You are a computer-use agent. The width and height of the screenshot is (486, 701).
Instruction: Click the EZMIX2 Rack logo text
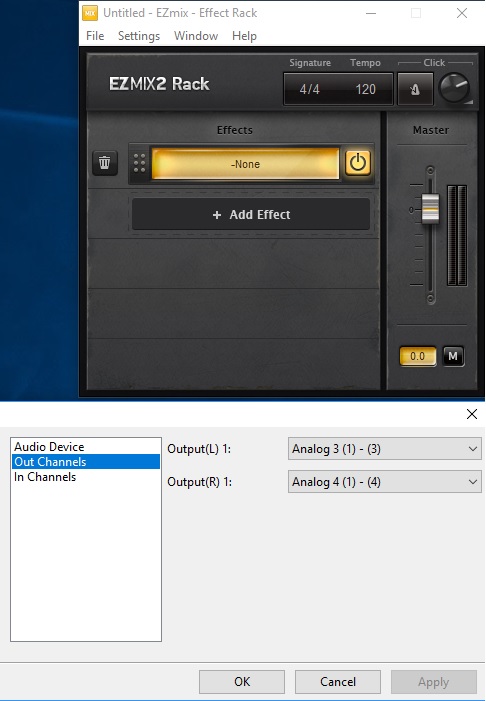[159, 84]
